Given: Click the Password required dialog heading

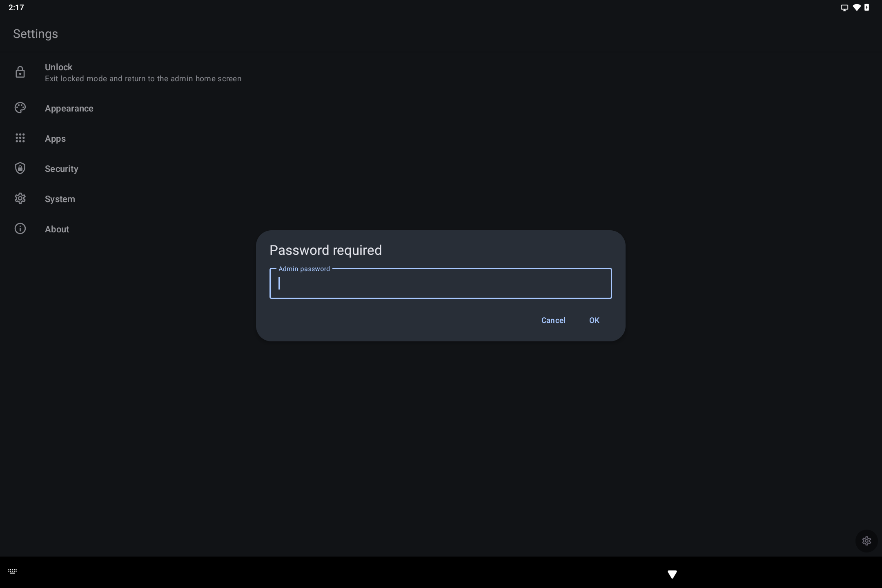Looking at the screenshot, I should [x=325, y=250].
